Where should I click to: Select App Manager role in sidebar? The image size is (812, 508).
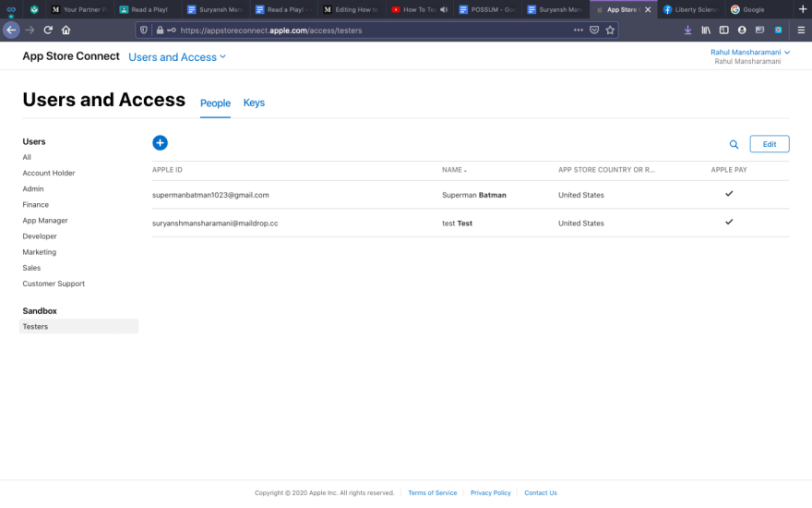click(x=45, y=221)
